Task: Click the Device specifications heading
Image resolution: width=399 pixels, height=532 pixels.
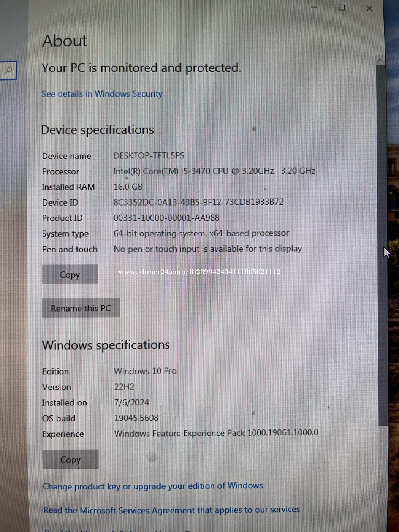Action: [98, 130]
